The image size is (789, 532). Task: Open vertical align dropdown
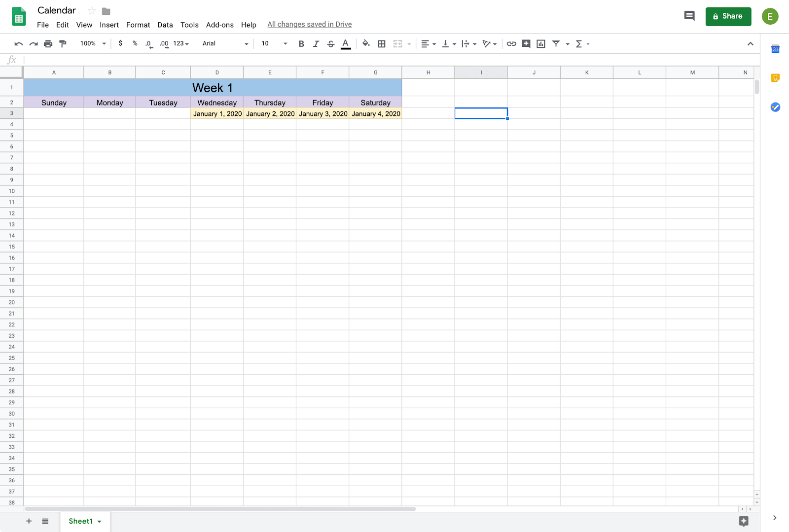click(x=449, y=44)
